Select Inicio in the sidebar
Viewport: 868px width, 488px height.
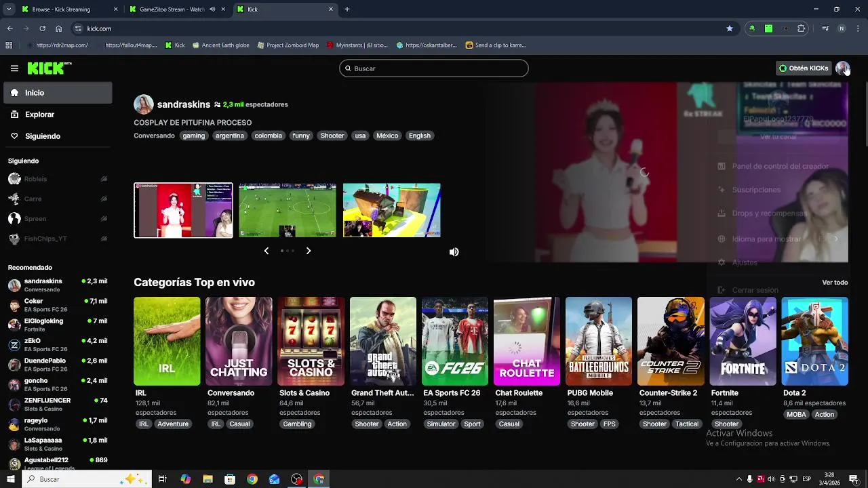pos(58,93)
